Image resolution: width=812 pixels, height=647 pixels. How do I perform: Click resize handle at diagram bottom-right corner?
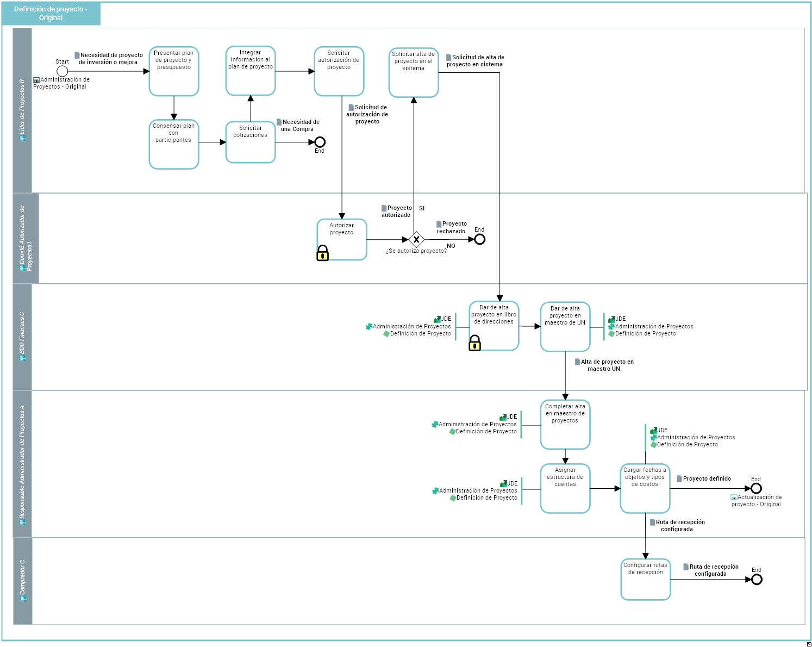(x=809, y=644)
